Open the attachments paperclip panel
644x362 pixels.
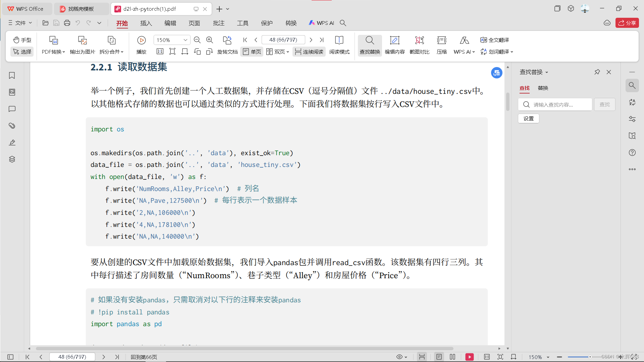pos(12,126)
